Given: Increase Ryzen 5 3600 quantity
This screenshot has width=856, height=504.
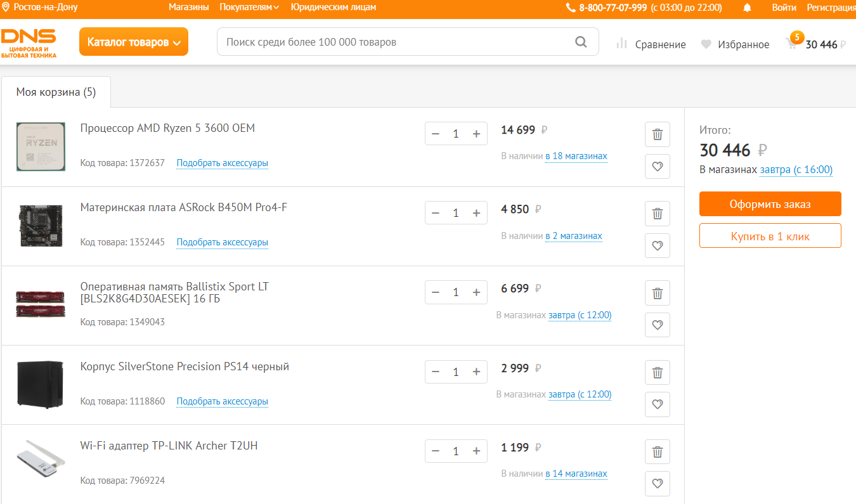Looking at the screenshot, I should [x=477, y=134].
